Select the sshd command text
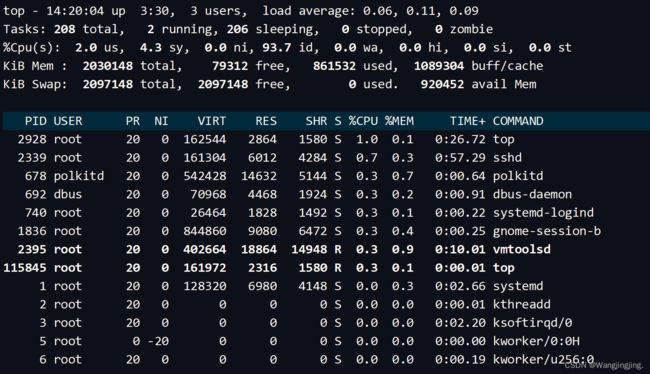This screenshot has width=650, height=374. click(507, 158)
